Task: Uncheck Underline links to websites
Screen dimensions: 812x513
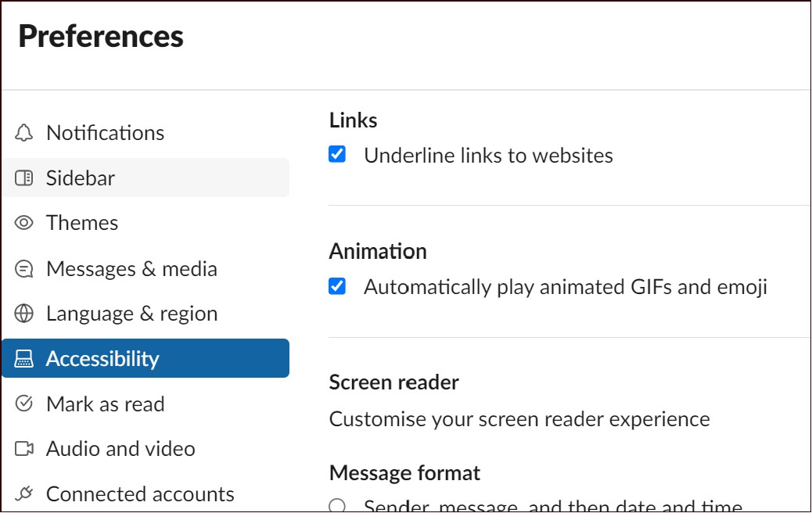Action: (x=336, y=153)
